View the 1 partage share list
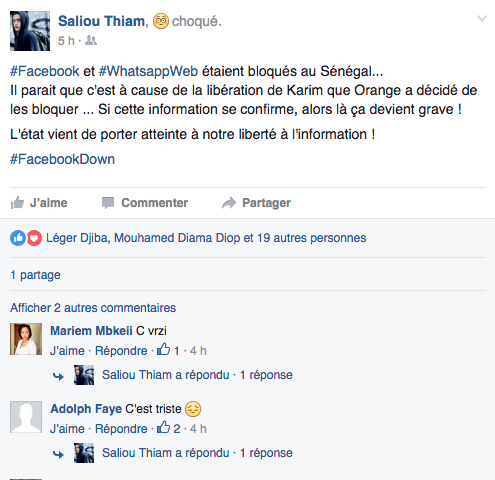 (35, 275)
